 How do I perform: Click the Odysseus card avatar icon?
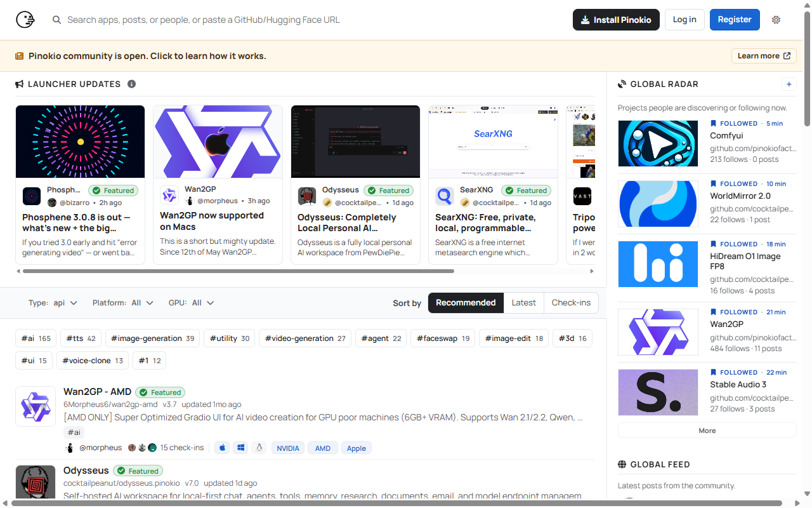(x=307, y=196)
